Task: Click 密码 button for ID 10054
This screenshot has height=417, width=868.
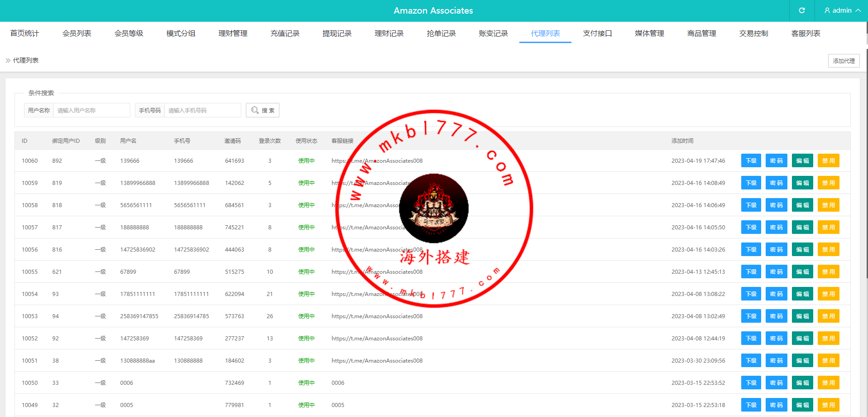Action: (x=777, y=294)
